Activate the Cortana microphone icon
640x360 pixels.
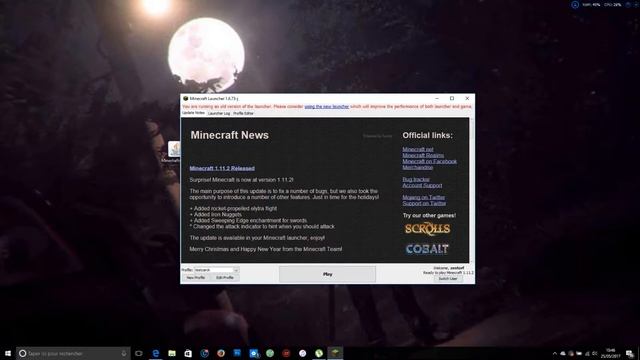[x=124, y=353]
